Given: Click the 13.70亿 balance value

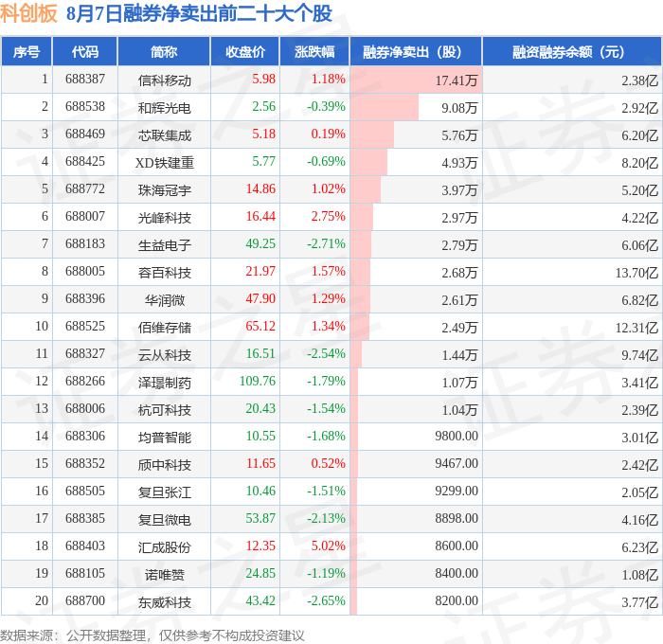Looking at the screenshot, I should point(636,273).
